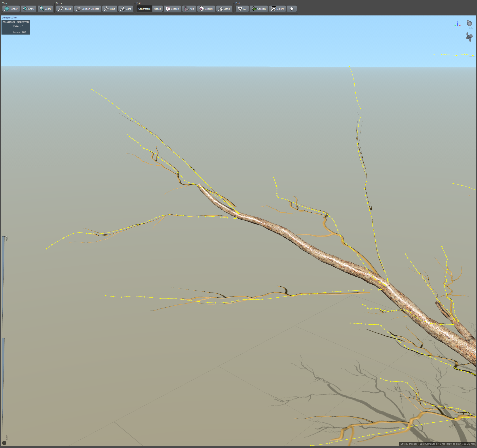Click the Visibility eye button

pos(206,9)
